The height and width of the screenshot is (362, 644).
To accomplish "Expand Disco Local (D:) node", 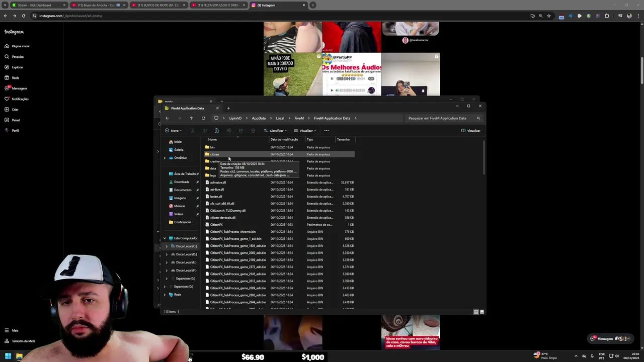I will coord(167,254).
